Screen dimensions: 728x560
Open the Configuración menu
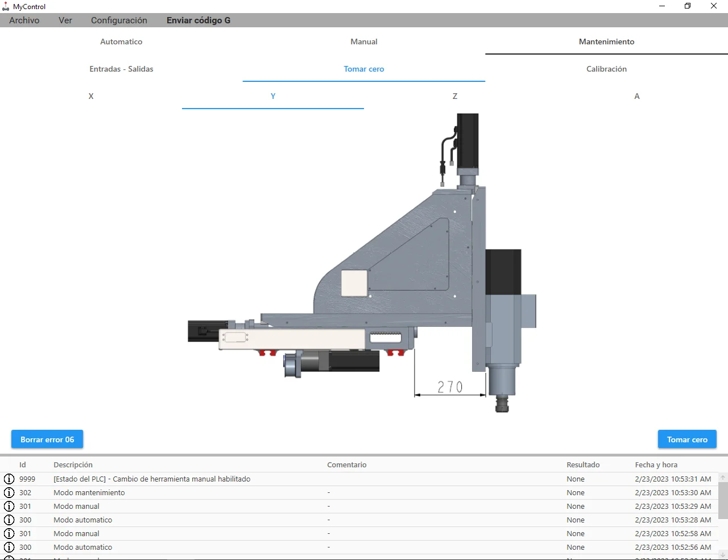[x=119, y=20]
